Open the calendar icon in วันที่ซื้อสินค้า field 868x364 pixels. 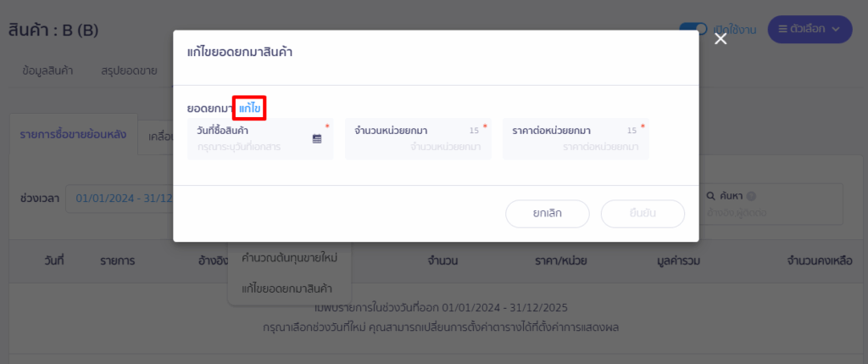tap(317, 139)
